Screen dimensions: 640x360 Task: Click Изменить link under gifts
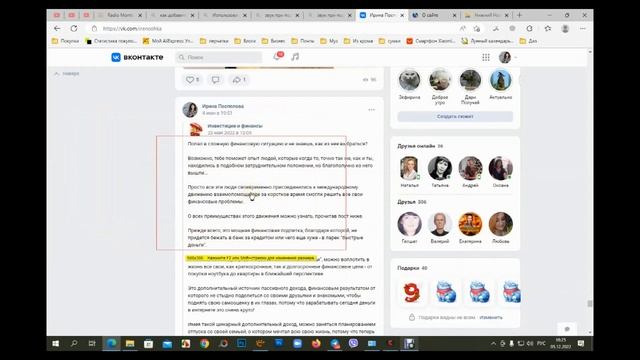491,318
